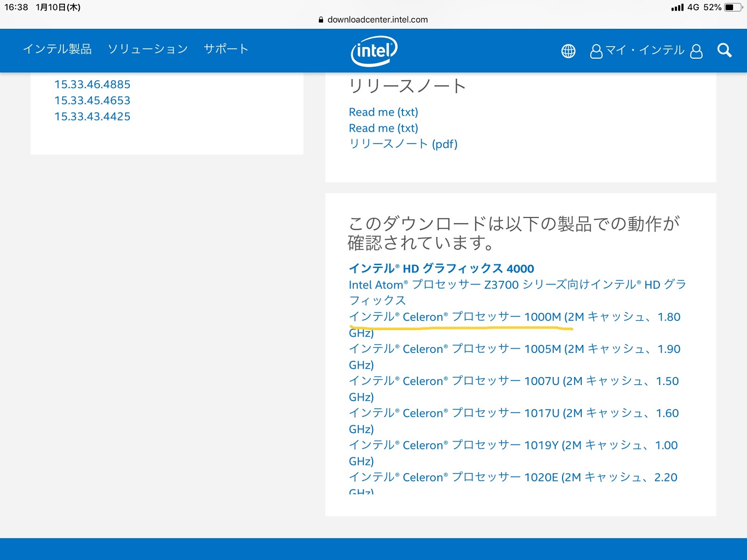Tap the downloadcenter.intel.com address text
Screen dimensions: 747x560
[378, 20]
